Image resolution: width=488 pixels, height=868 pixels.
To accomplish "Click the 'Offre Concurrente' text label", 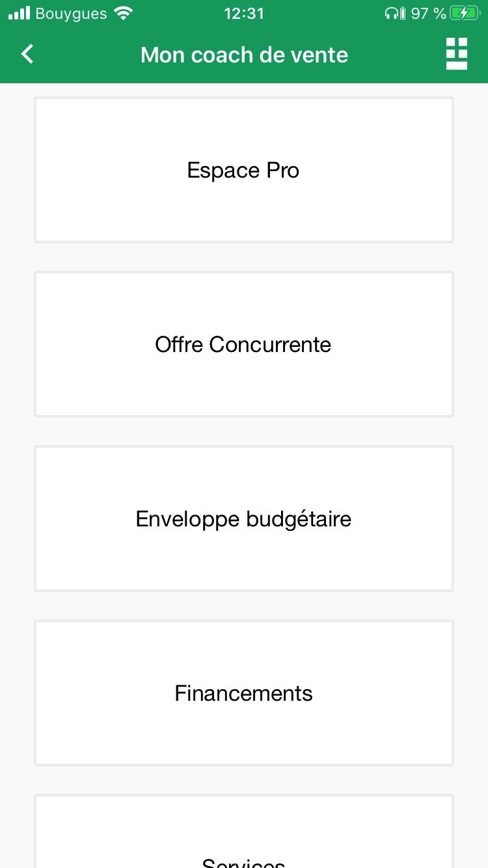I will tap(243, 345).
